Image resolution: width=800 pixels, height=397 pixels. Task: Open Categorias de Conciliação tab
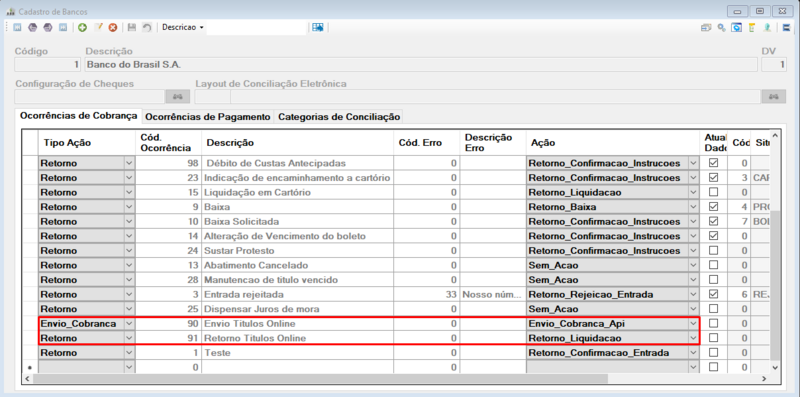[x=339, y=117]
